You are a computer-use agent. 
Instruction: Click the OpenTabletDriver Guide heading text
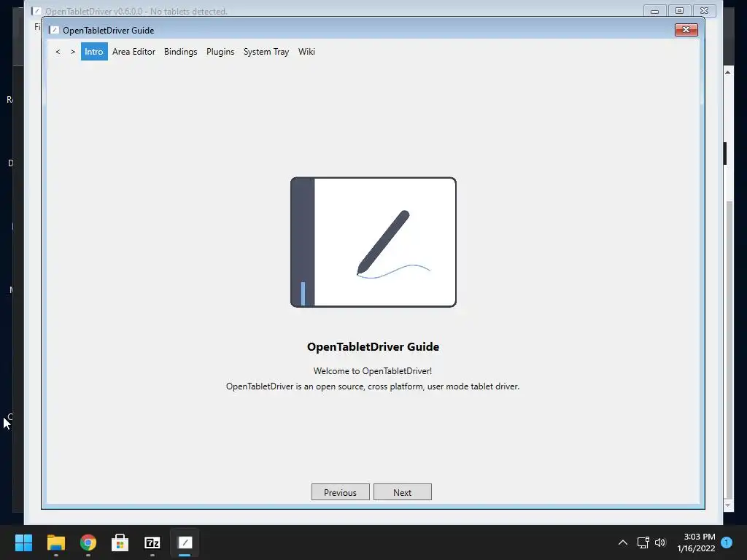[373, 346]
